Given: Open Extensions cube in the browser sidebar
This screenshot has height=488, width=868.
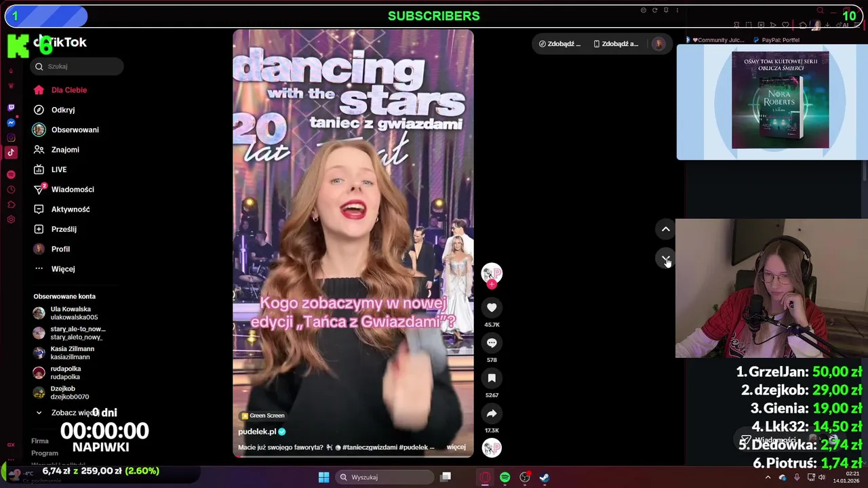Looking at the screenshot, I should tap(11, 205).
